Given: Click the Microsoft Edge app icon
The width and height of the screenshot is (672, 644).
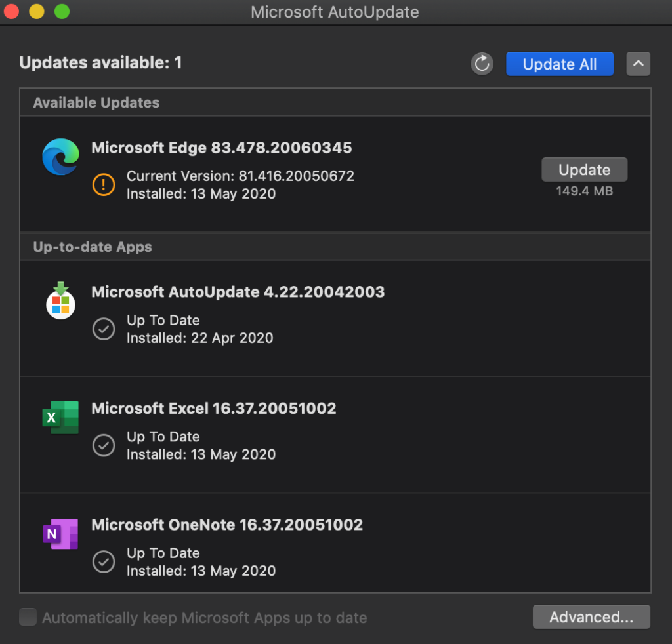Looking at the screenshot, I should pyautogui.click(x=60, y=157).
